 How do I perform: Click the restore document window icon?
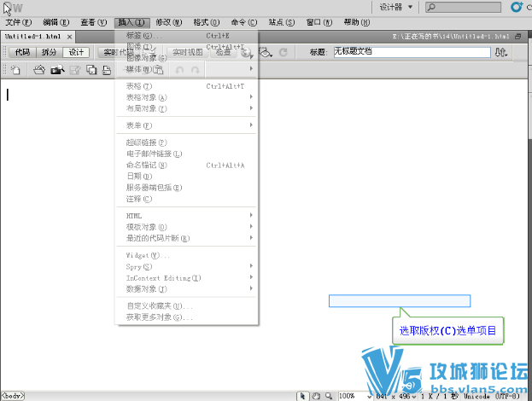coord(517,37)
